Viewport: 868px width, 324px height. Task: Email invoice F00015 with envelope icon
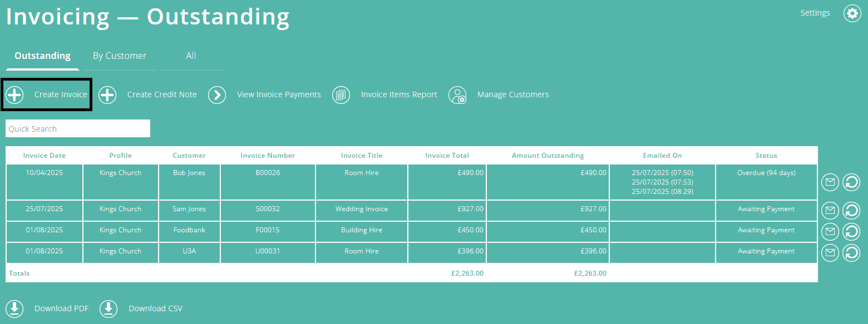click(830, 231)
